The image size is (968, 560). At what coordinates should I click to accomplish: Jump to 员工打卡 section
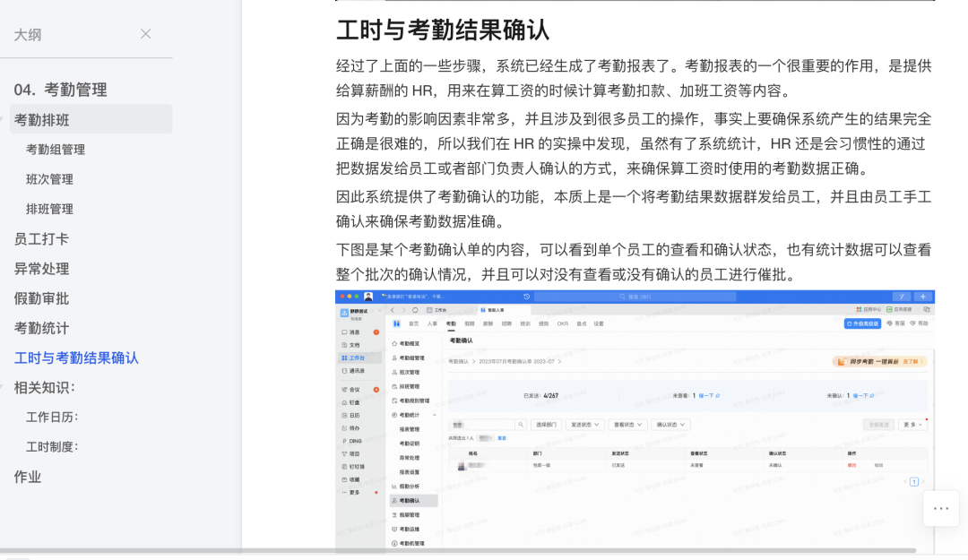[41, 239]
